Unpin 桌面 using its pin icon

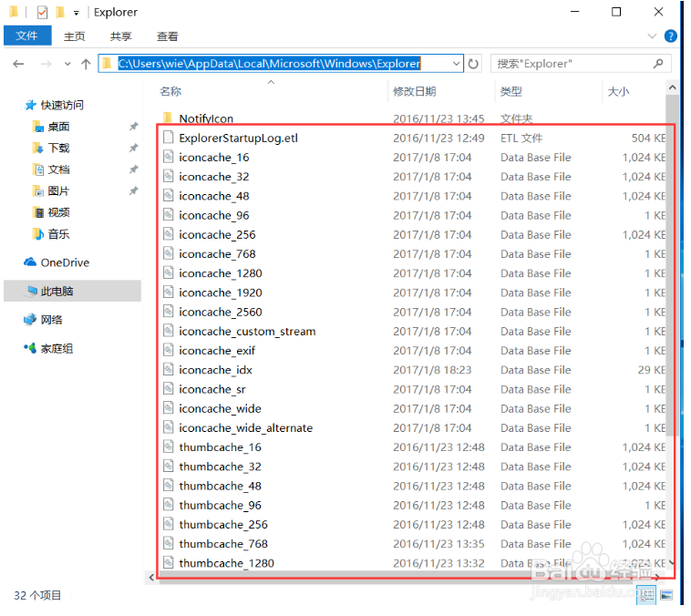click(x=133, y=127)
